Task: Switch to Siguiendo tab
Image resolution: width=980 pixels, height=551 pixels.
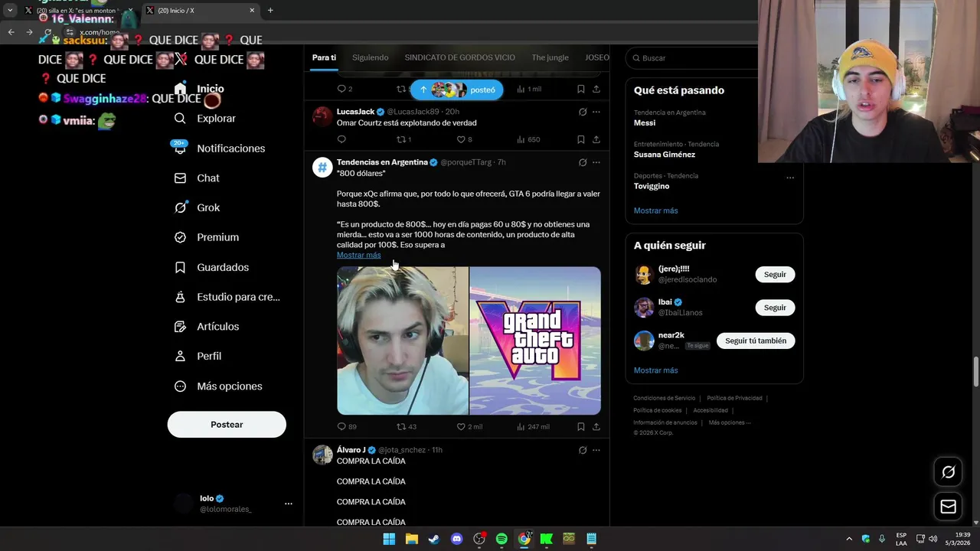Action: 371,57
